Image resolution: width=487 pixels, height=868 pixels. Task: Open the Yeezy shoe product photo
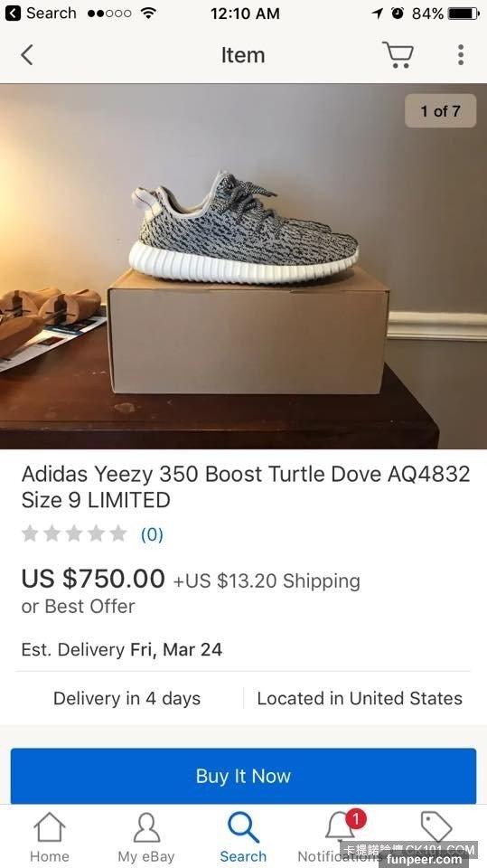pyautogui.click(x=244, y=266)
